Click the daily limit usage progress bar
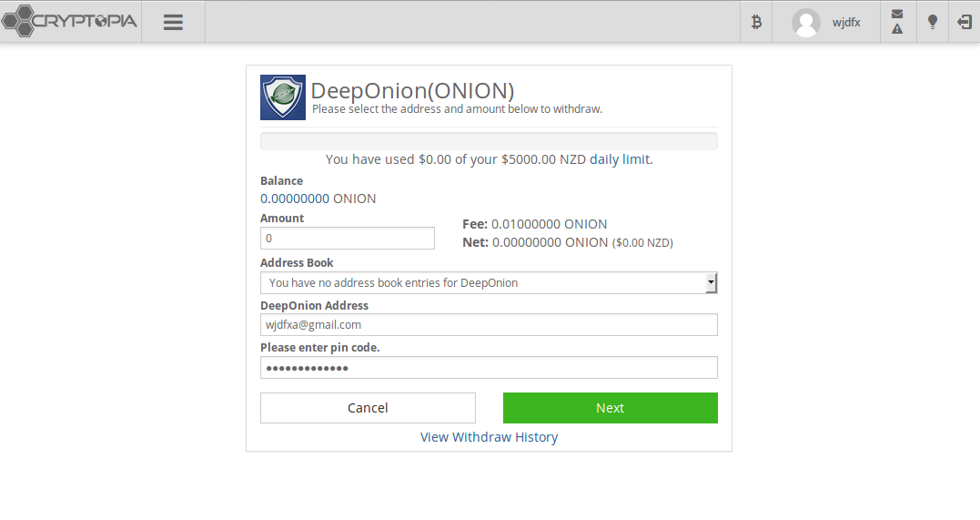 [x=489, y=141]
